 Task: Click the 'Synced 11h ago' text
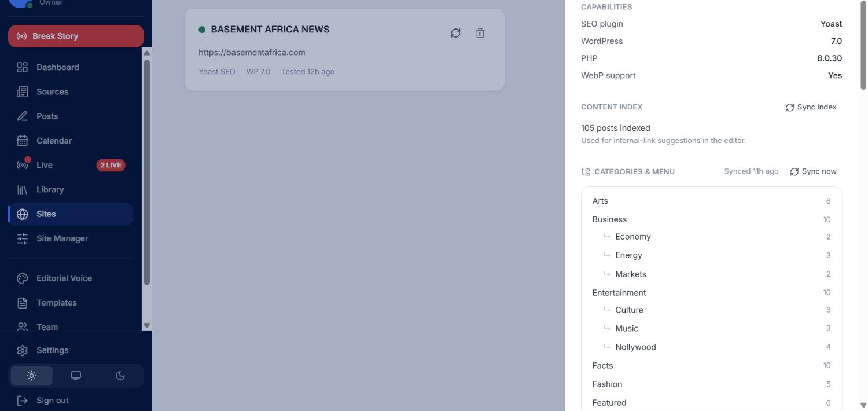click(751, 171)
